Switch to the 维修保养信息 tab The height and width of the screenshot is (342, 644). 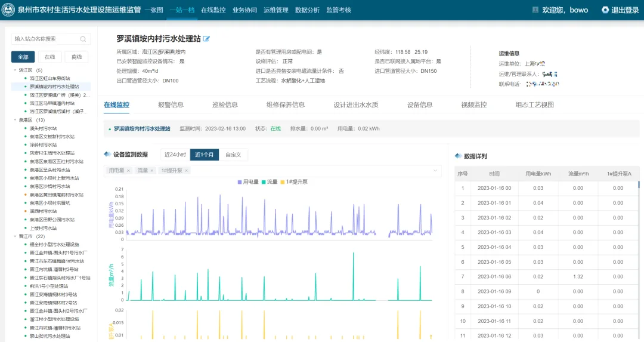286,105
